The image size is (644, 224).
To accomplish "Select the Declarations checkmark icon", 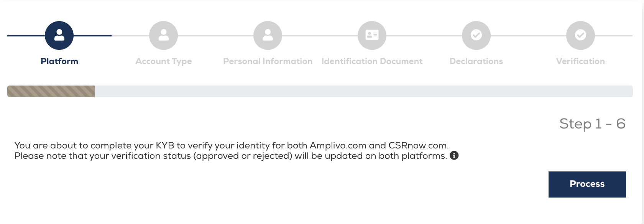I will tap(476, 35).
